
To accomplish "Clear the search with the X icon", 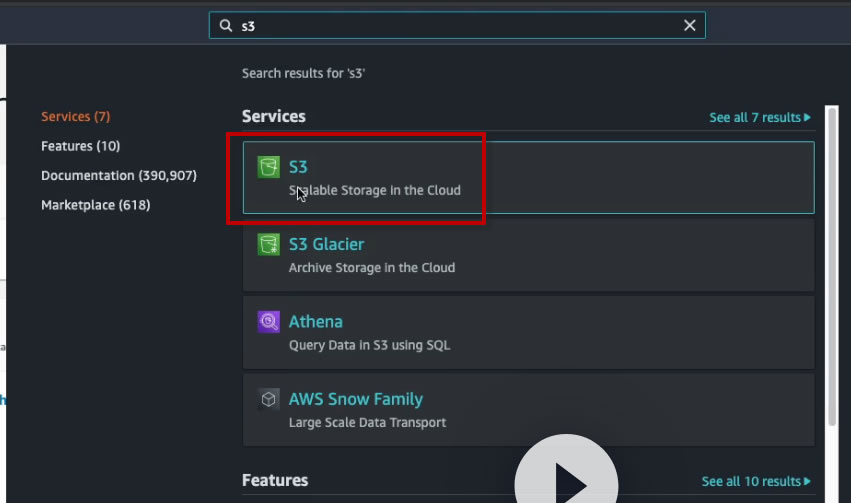I will click(689, 26).
